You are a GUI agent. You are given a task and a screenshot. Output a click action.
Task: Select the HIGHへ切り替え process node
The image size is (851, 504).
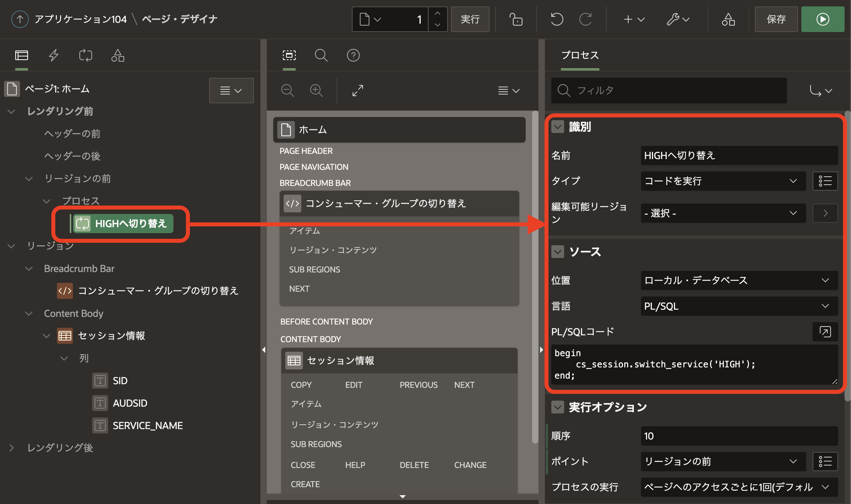123,224
